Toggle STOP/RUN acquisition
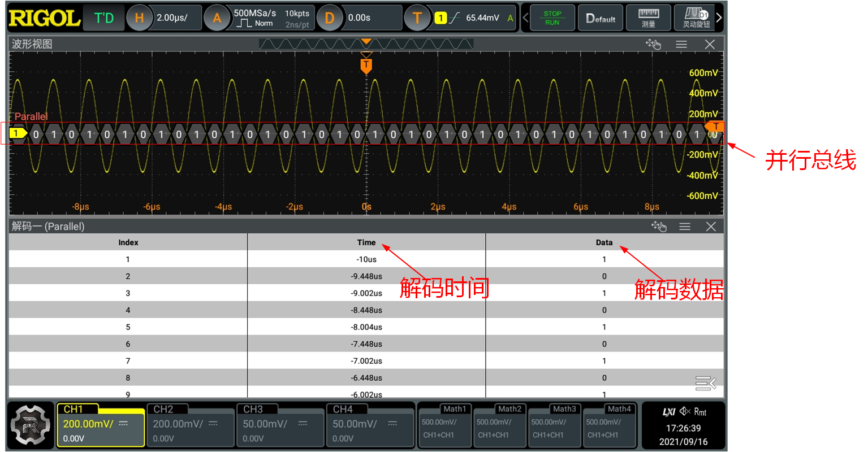The image size is (868, 452). [x=552, y=18]
